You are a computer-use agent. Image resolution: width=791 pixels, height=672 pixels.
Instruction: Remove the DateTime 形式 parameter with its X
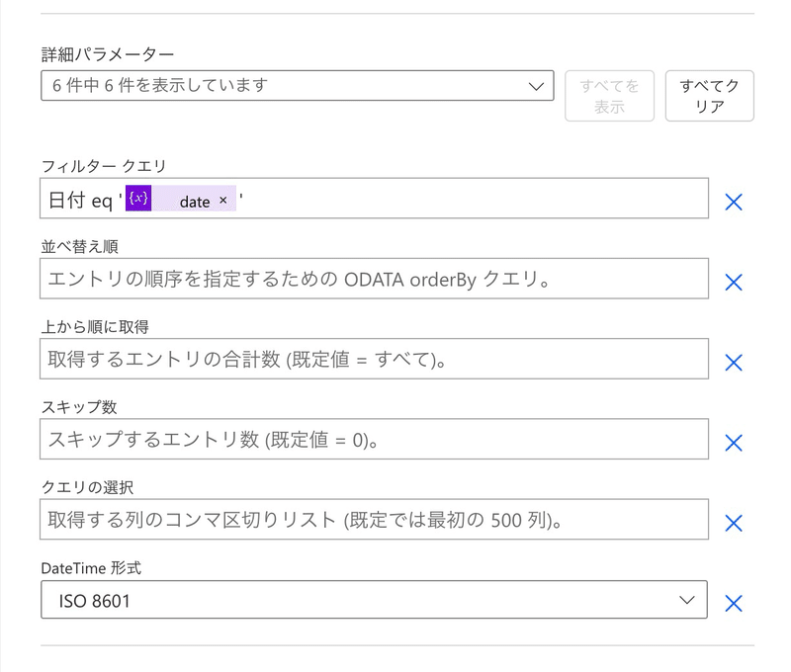733,603
